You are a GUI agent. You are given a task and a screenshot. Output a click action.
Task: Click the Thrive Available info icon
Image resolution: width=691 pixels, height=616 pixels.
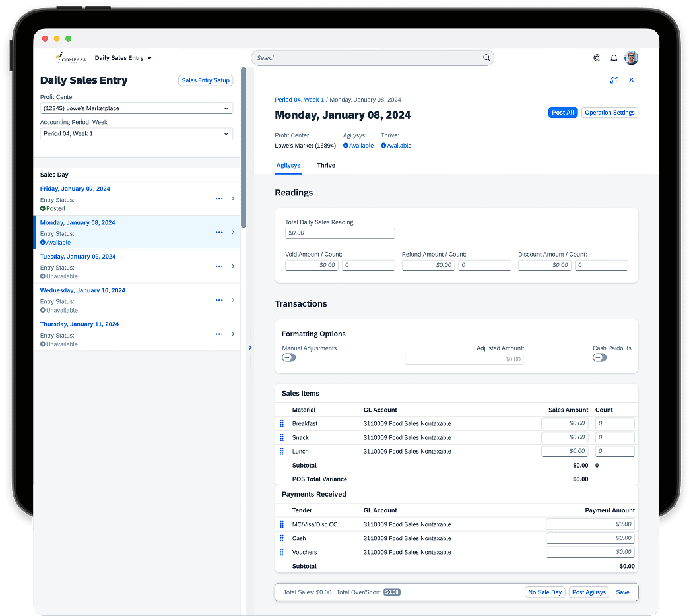[383, 146]
